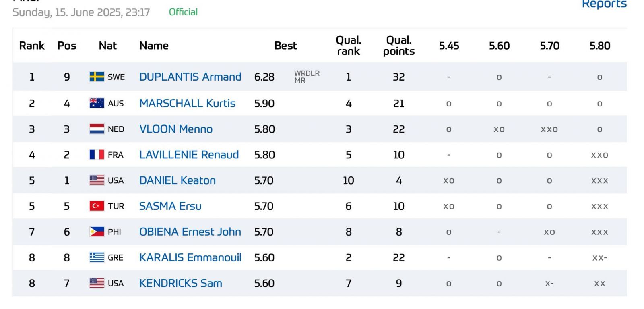Viewport: 644px width, 309px height.
Task: Click USA flag beside Keaton Daniel
Action: click(x=97, y=180)
